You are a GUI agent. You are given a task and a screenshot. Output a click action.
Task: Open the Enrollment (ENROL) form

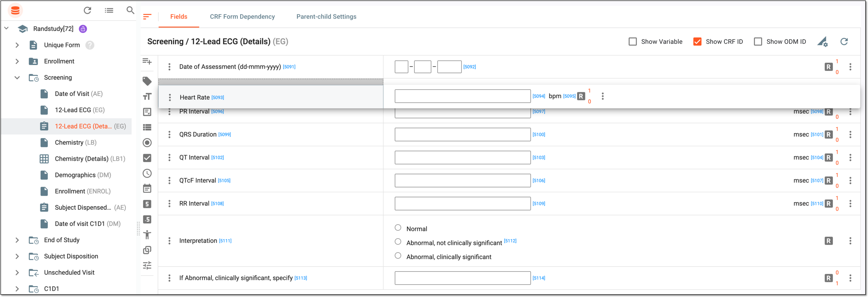tap(83, 191)
